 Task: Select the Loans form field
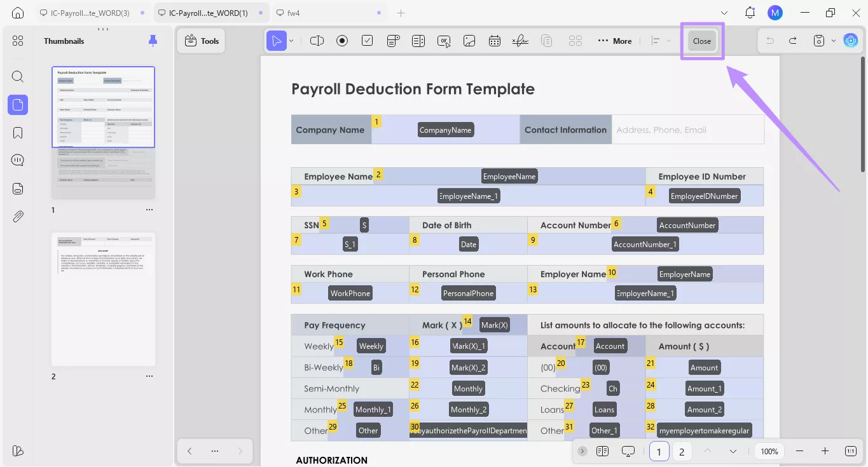pyautogui.click(x=605, y=410)
